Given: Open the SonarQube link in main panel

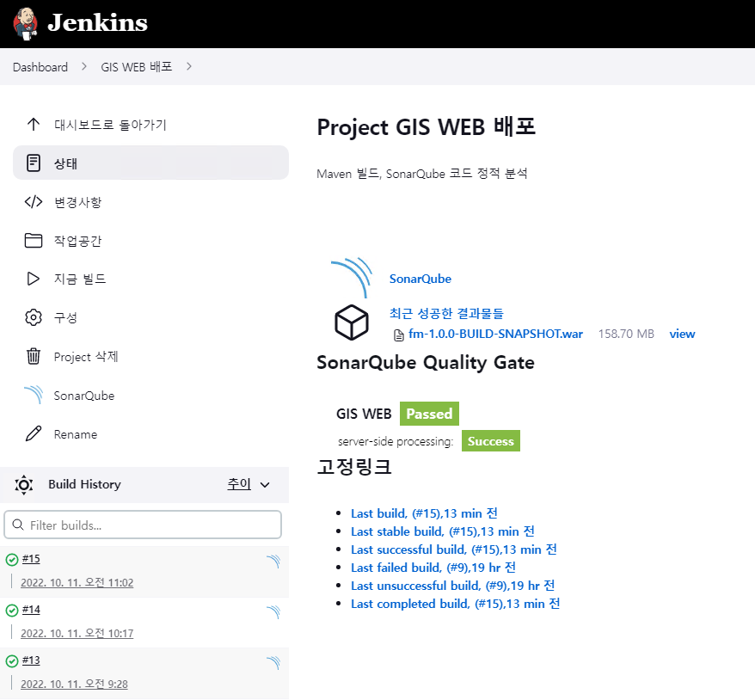Looking at the screenshot, I should (420, 279).
